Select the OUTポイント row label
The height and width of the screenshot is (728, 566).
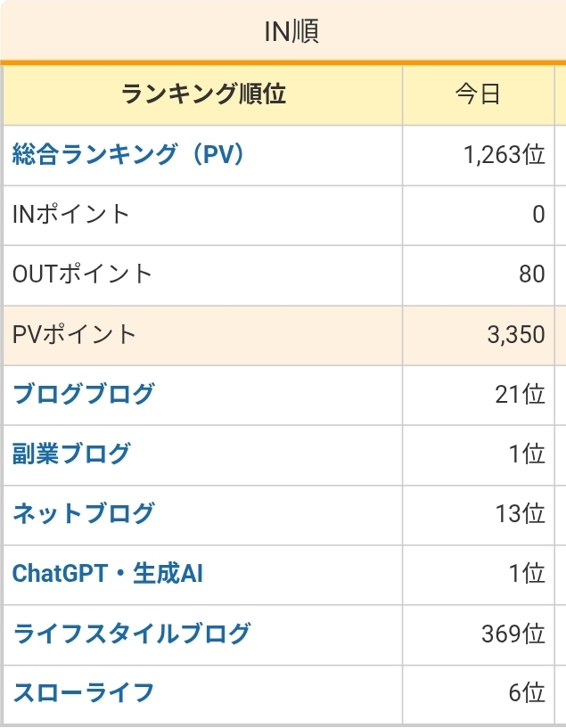tap(83, 274)
